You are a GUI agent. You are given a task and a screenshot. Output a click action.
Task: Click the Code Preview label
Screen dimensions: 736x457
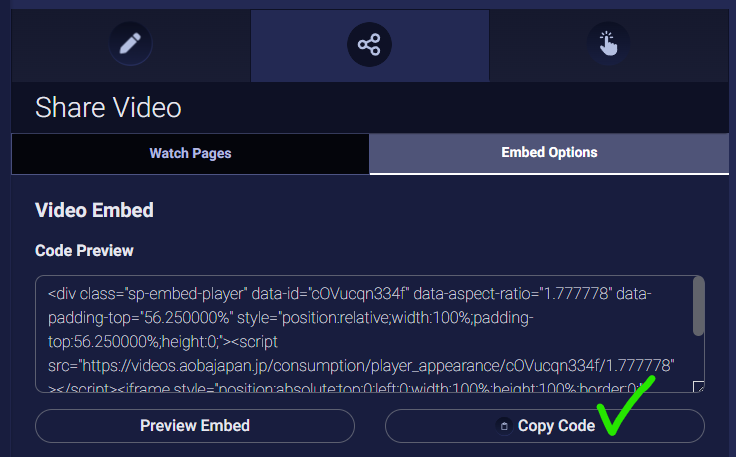pos(84,250)
